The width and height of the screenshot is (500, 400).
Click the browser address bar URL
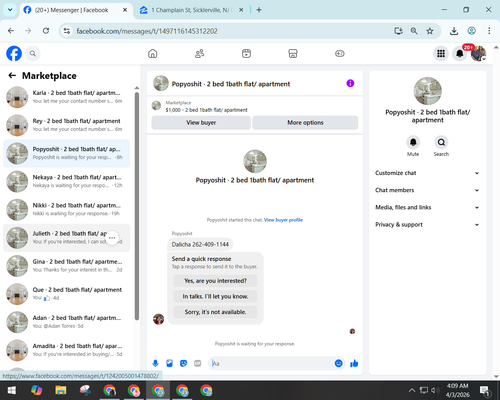point(147,31)
